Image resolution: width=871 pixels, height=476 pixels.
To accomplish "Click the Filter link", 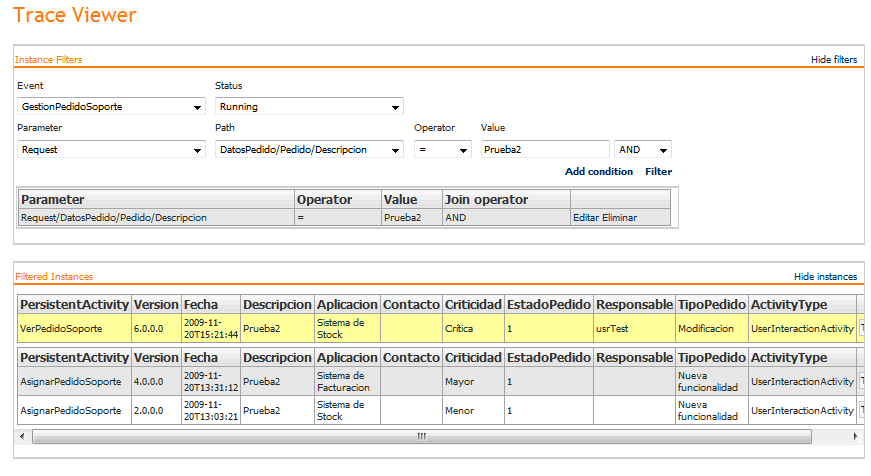I will coord(658,172).
